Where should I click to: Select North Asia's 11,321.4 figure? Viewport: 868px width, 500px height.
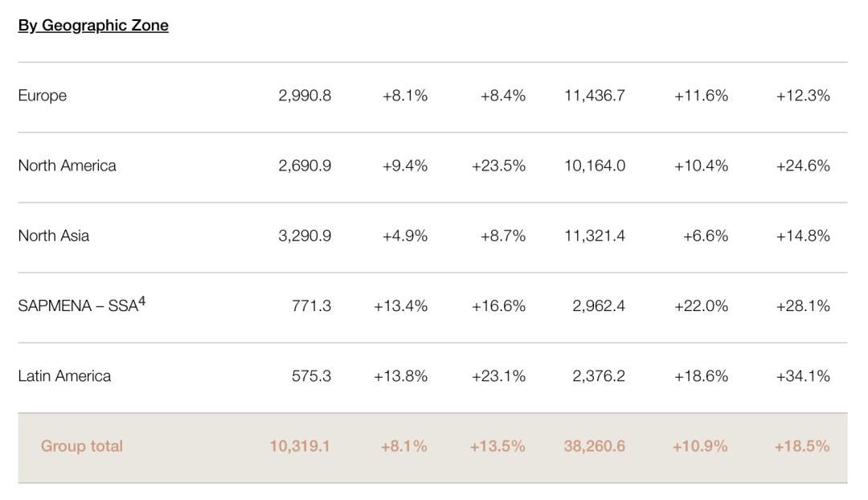coord(595,236)
